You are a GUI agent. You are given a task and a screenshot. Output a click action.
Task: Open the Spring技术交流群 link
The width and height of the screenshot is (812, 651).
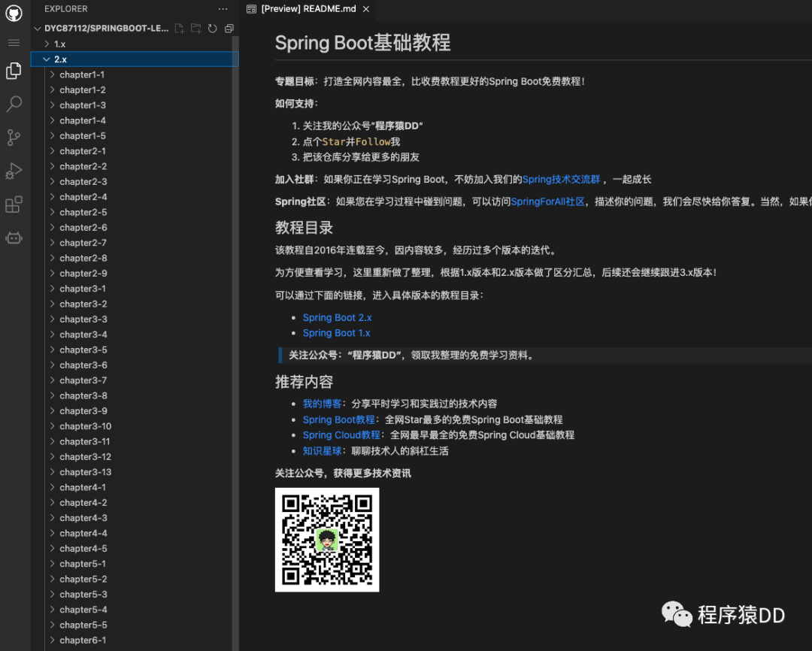(x=561, y=179)
